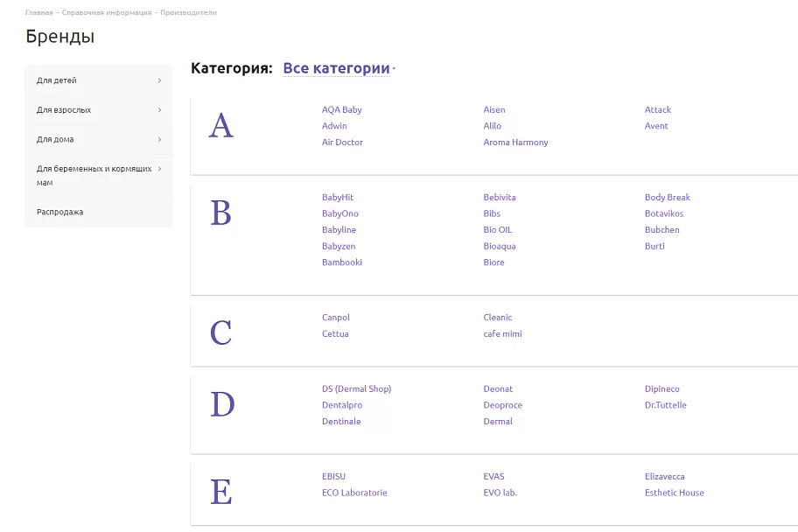The image size is (798, 532).
Task: Open the Dr.Tuttelle brand link
Action: click(x=665, y=405)
